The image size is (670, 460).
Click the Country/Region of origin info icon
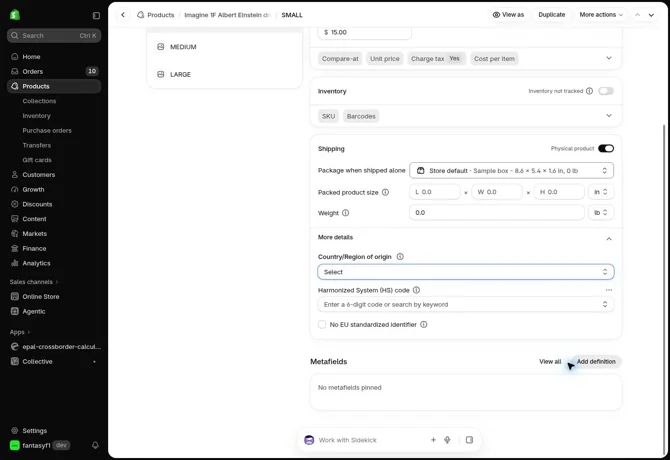coord(400,257)
